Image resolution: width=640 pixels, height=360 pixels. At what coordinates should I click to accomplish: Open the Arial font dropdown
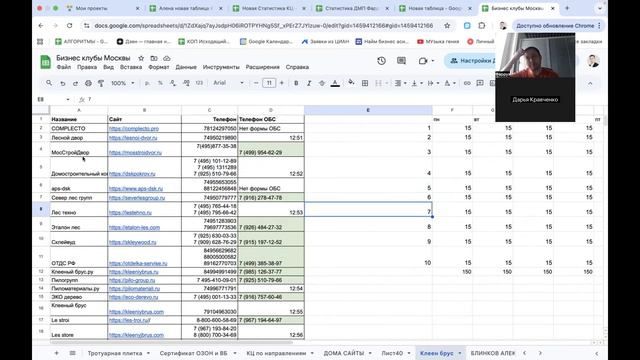[x=229, y=83]
